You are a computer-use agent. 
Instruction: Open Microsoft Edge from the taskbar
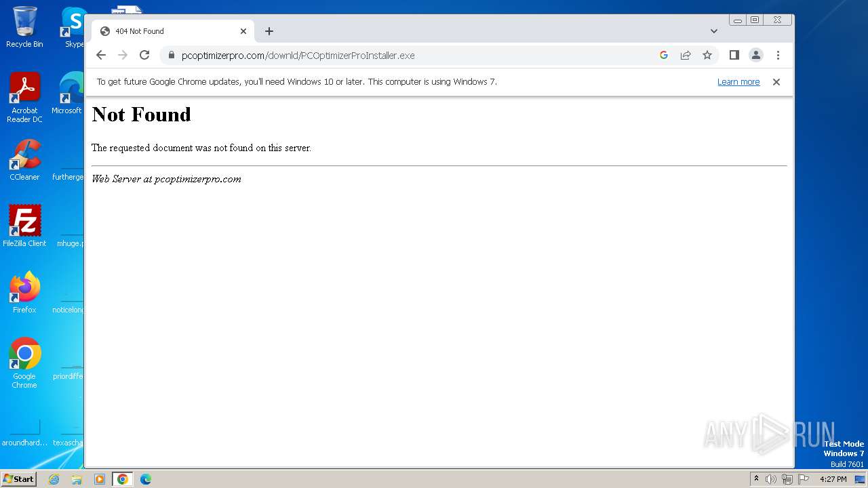click(146, 479)
